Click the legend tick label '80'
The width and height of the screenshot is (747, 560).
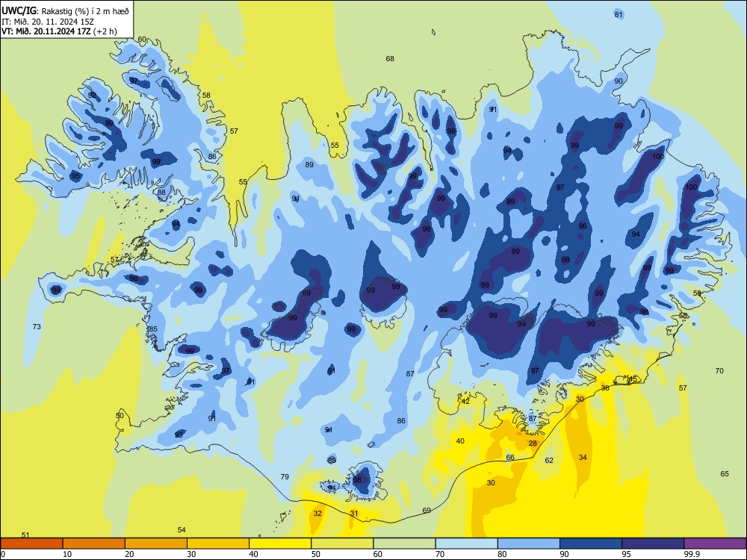[502, 554]
